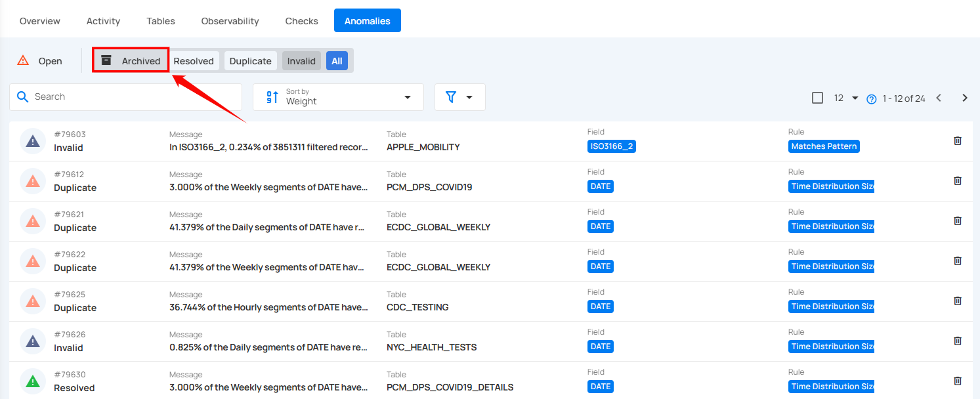Screen dimensions: 980x399
Task: Click the Search input field
Action: (126, 97)
